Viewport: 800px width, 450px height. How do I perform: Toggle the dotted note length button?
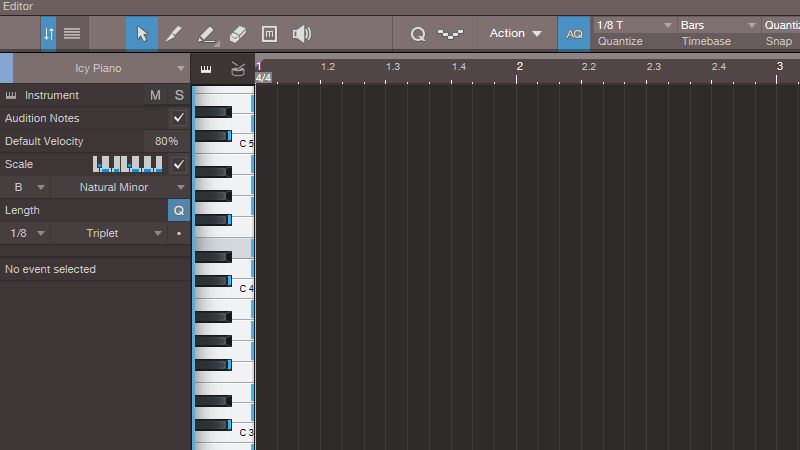coord(179,233)
